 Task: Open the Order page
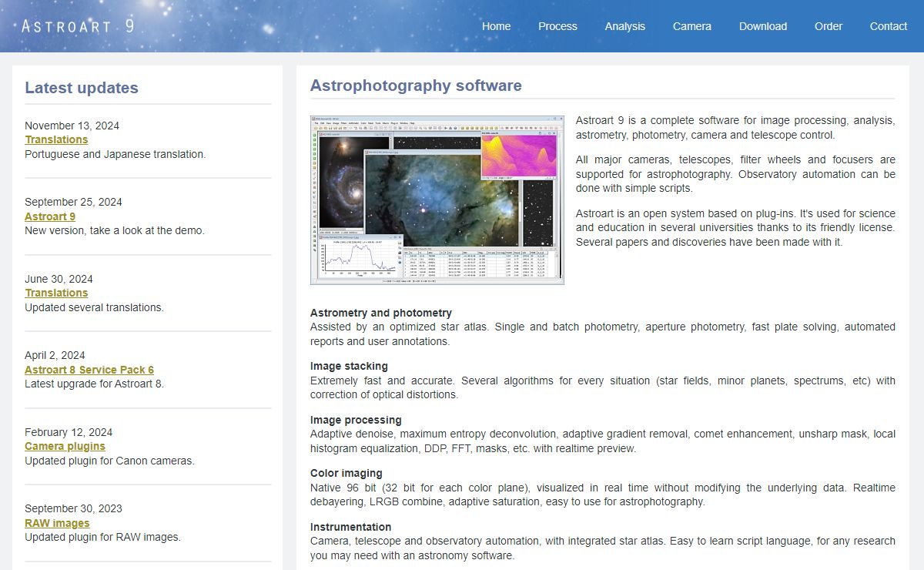(829, 26)
